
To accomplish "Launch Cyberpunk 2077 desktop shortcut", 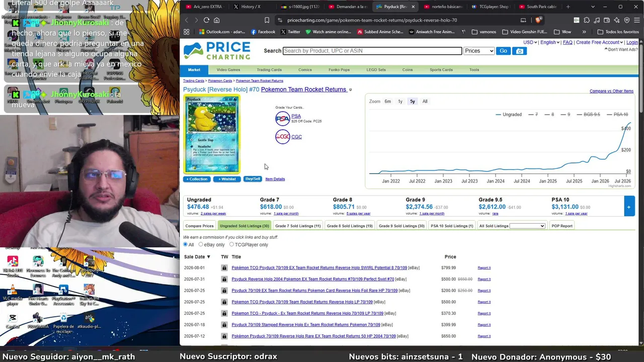I will click(x=89, y=266).
